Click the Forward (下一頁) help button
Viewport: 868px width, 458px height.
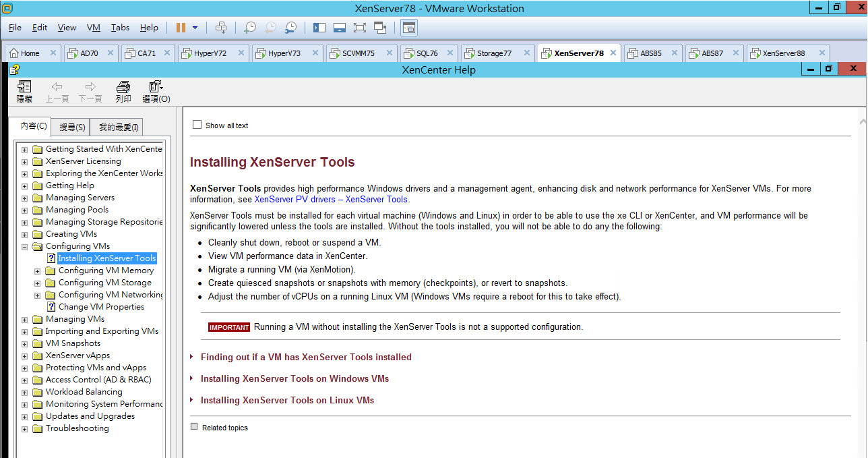[90, 92]
